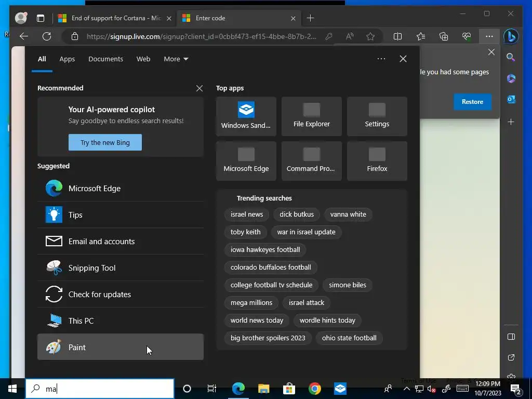This screenshot has width=532, height=399.
Task: Refresh the Edge page
Action: (47, 36)
